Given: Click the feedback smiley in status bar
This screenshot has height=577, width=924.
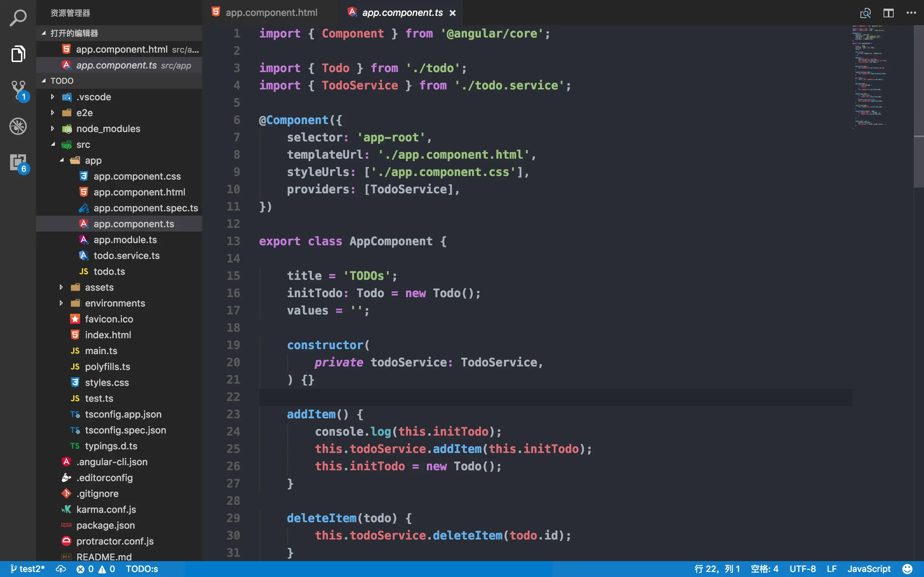Looking at the screenshot, I should click(907, 569).
